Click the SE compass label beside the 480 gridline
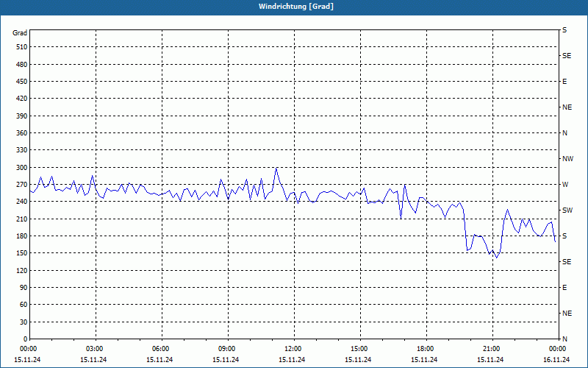The height and width of the screenshot is (368, 588). point(567,56)
